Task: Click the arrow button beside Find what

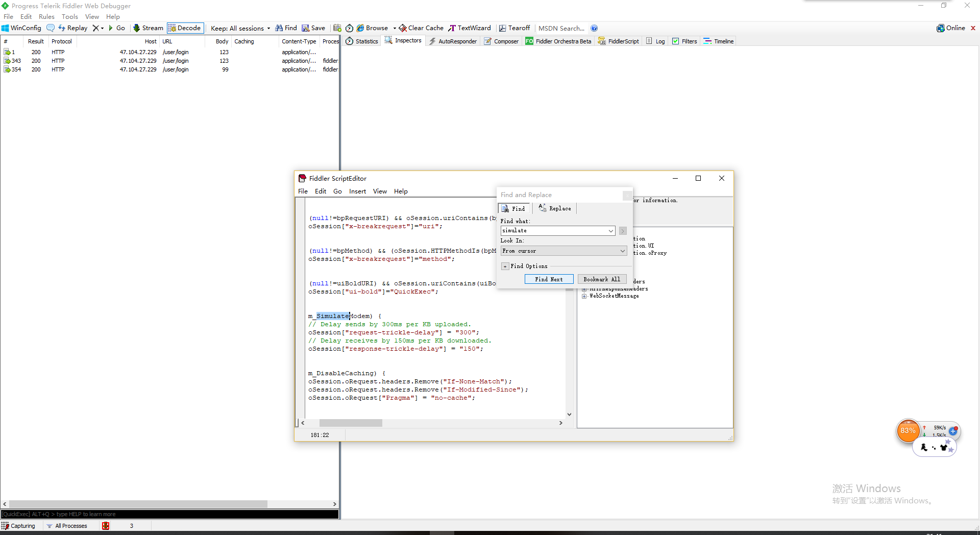Action: click(x=623, y=231)
